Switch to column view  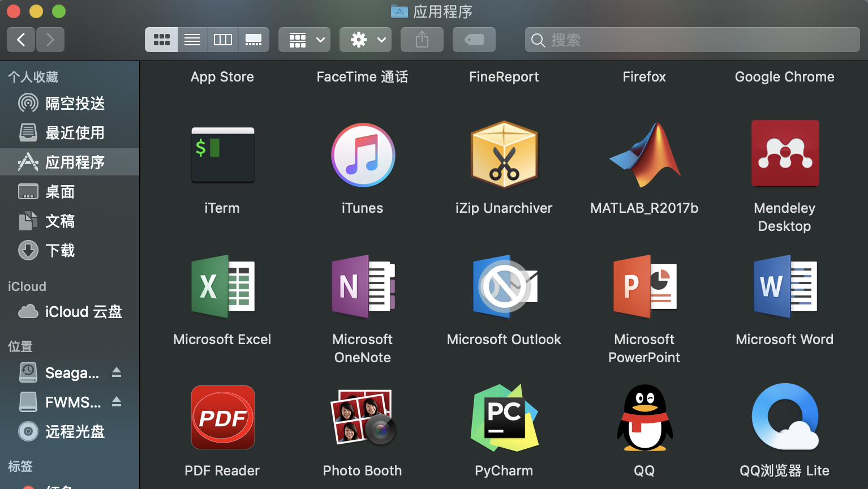[223, 40]
